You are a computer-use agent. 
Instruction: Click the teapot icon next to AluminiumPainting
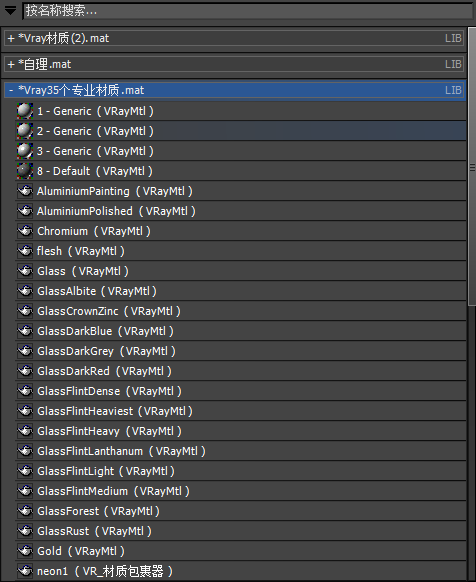tap(25, 191)
